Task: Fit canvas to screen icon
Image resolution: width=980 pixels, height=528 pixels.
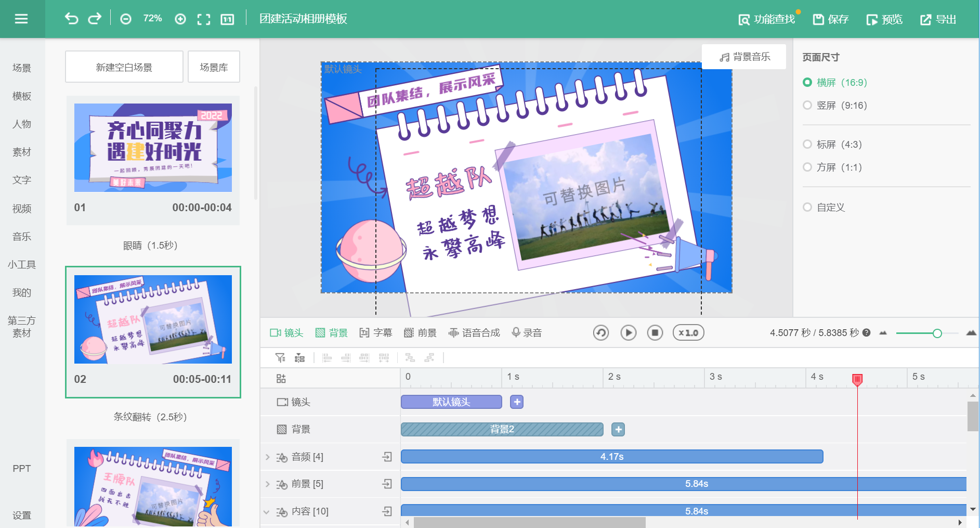Action: [204, 19]
